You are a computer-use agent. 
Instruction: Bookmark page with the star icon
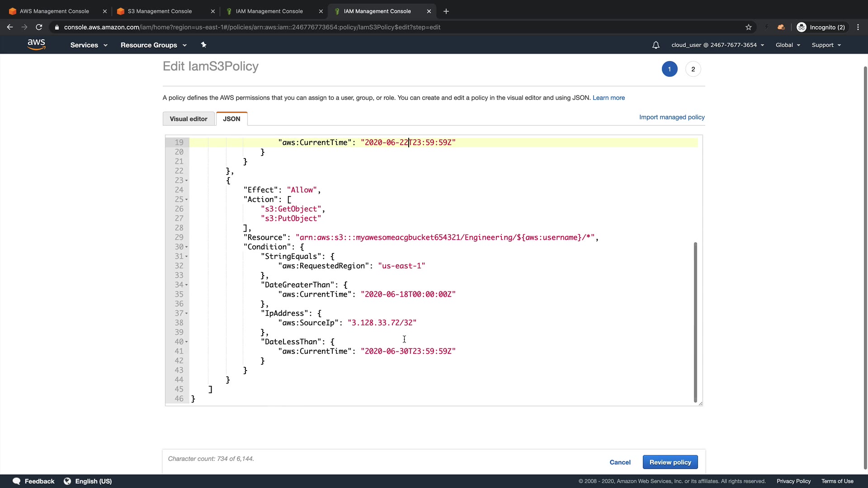pyautogui.click(x=749, y=27)
